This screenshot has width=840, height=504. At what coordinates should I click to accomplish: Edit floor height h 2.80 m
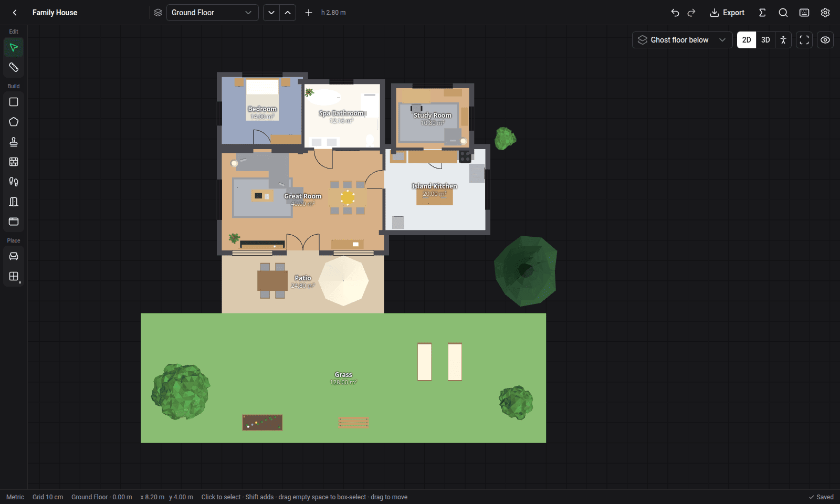(x=333, y=13)
